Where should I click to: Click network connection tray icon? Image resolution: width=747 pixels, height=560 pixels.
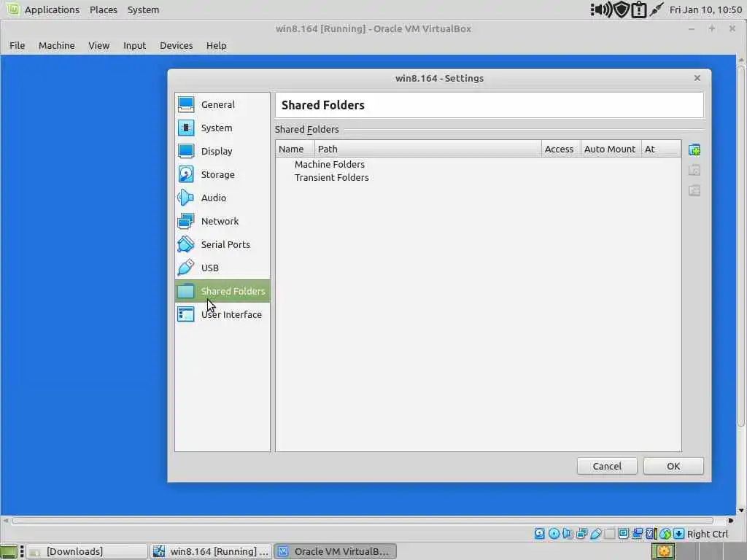click(656, 9)
